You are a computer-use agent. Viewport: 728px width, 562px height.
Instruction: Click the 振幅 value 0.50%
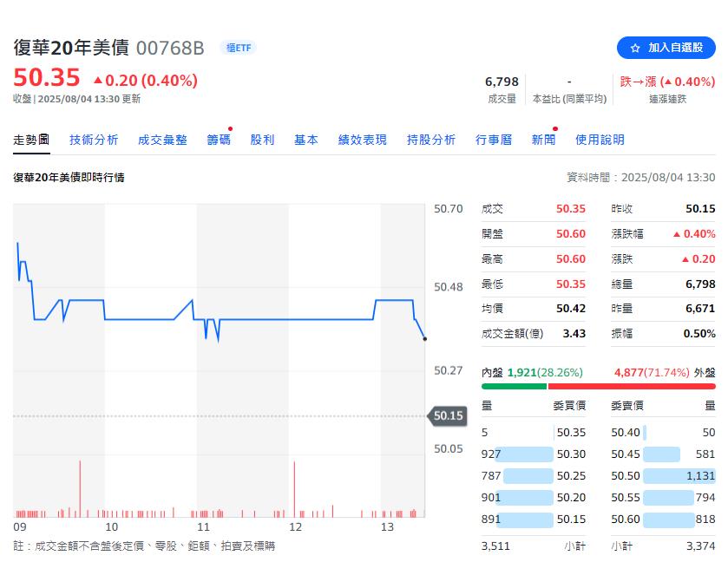click(x=699, y=334)
